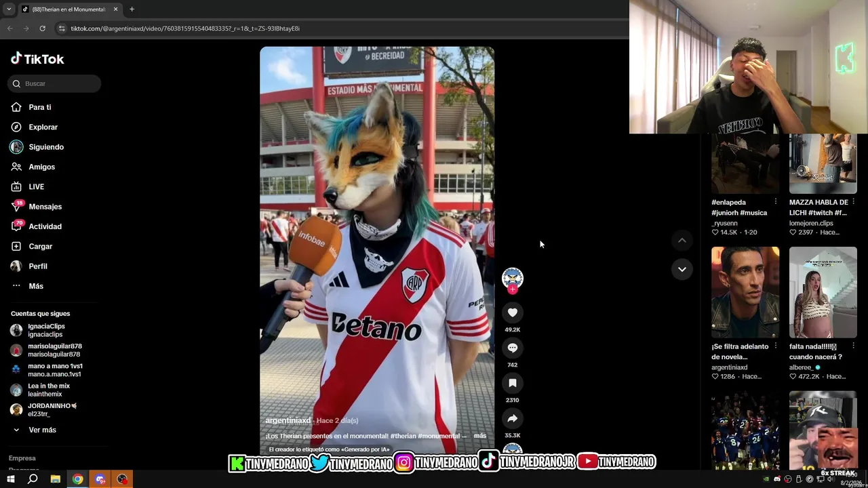The height and width of the screenshot is (488, 868).
Task: Click the Chrome taskbar icon
Action: [x=78, y=479]
